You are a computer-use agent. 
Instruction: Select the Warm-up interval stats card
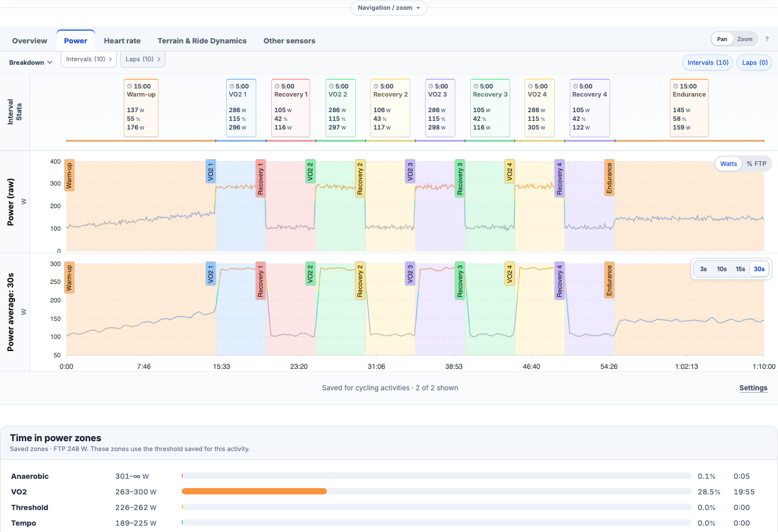coord(141,108)
